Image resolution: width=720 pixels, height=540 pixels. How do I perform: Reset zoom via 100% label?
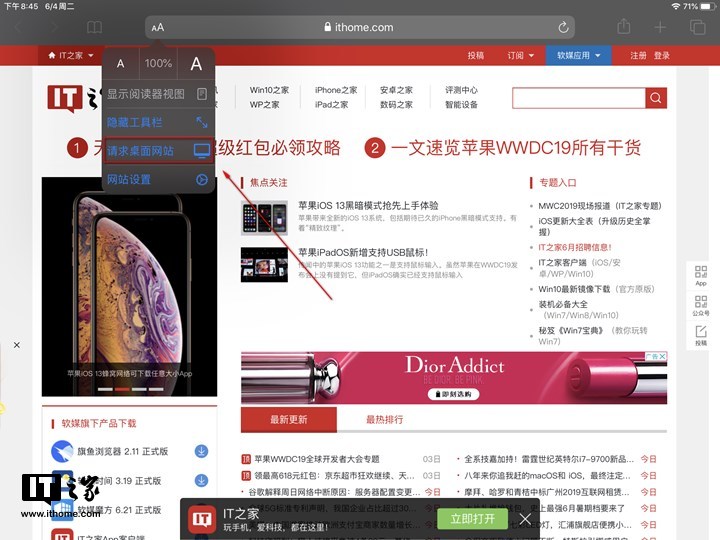click(158, 63)
